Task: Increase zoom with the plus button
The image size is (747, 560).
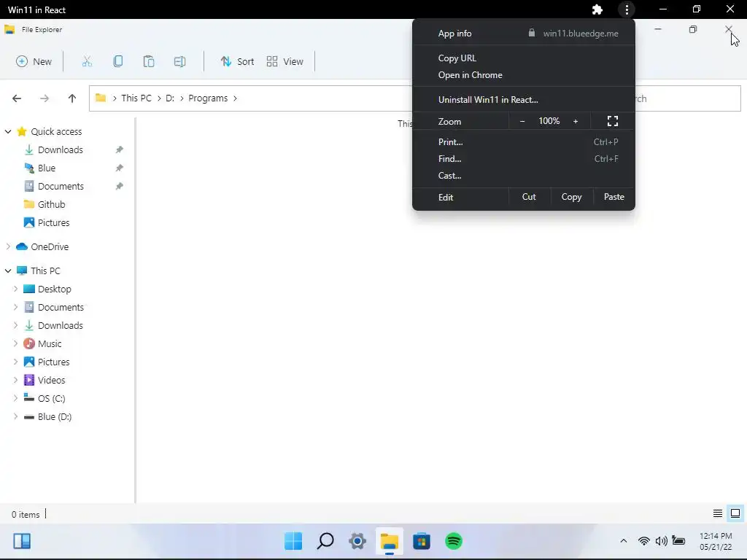Action: pos(576,122)
